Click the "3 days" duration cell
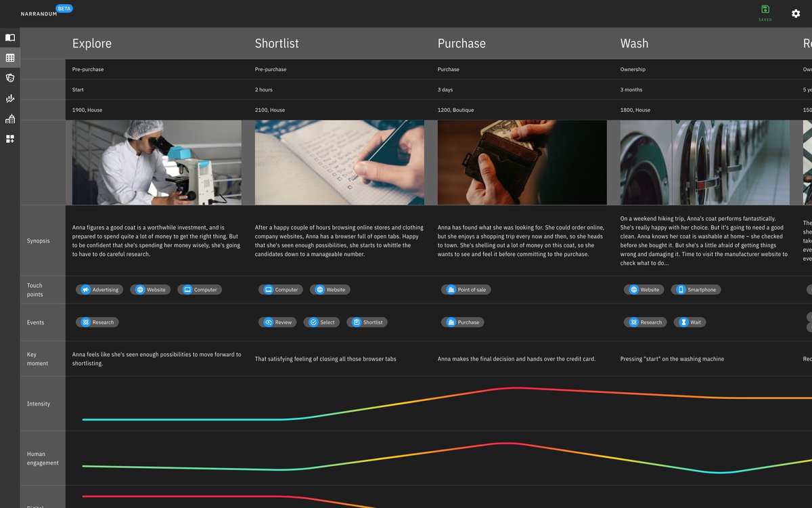The height and width of the screenshot is (508, 812). pos(445,89)
